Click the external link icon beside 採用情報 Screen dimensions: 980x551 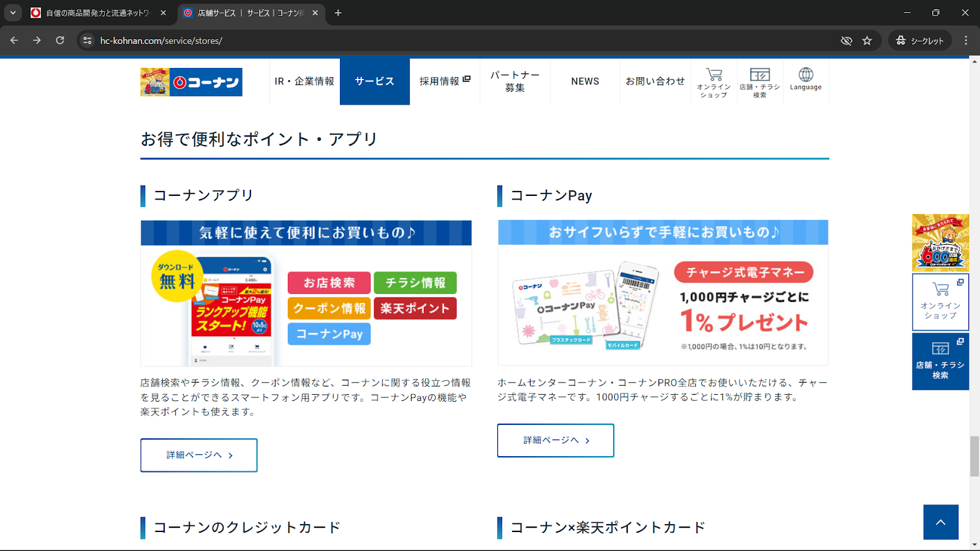[x=467, y=79]
